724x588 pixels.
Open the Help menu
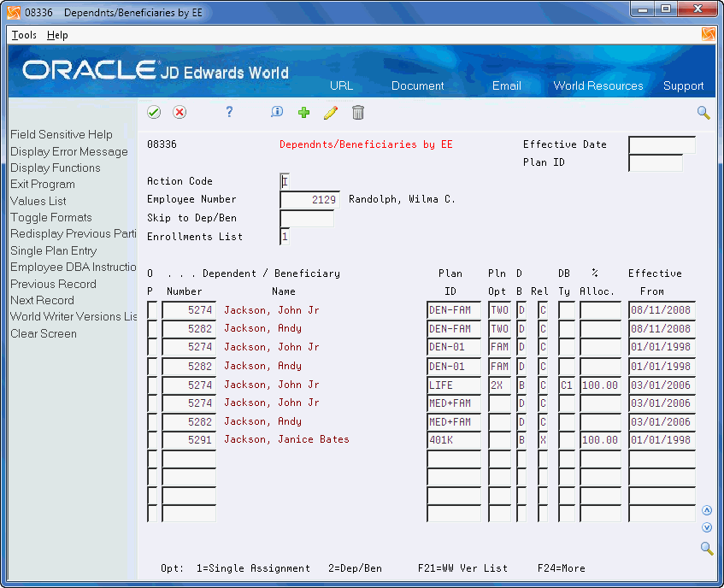tap(57, 35)
